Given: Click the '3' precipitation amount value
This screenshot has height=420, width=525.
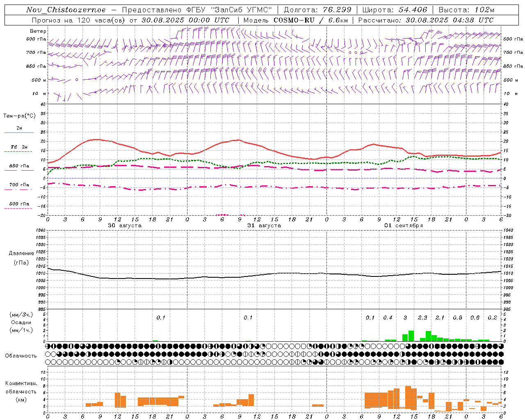Looking at the screenshot, I should pos(405,317).
